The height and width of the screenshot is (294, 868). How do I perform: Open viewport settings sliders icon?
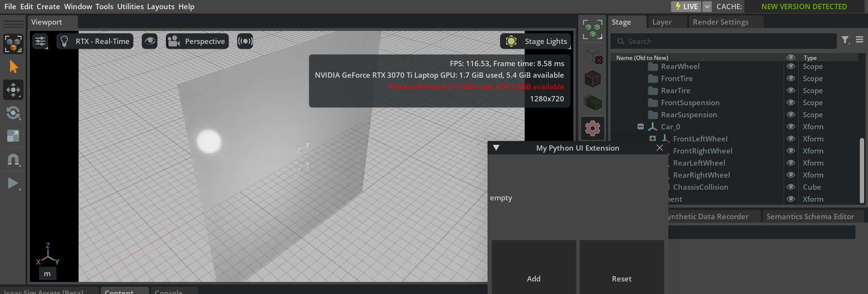[40, 42]
